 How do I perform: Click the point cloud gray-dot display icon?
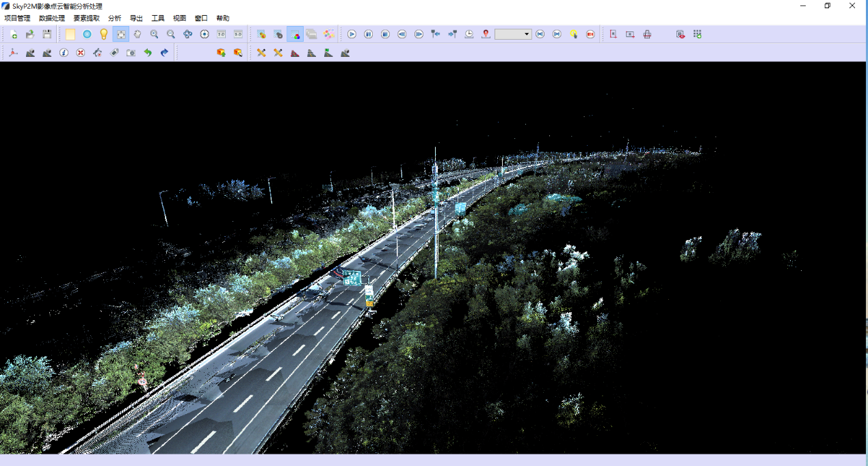(x=278, y=34)
